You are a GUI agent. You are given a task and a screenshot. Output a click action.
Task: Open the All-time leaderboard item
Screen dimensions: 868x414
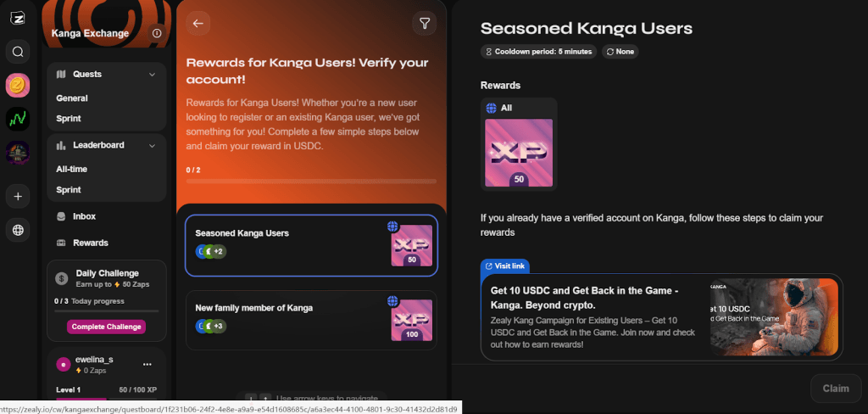pos(72,169)
